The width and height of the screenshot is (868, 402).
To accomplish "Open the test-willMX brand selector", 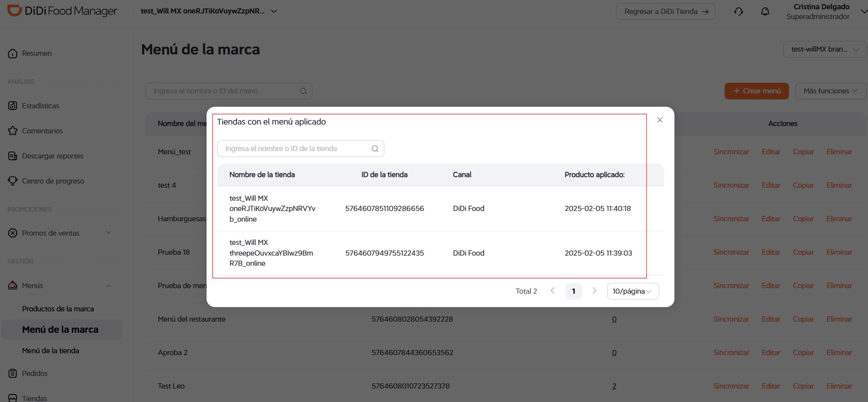I will pos(824,49).
